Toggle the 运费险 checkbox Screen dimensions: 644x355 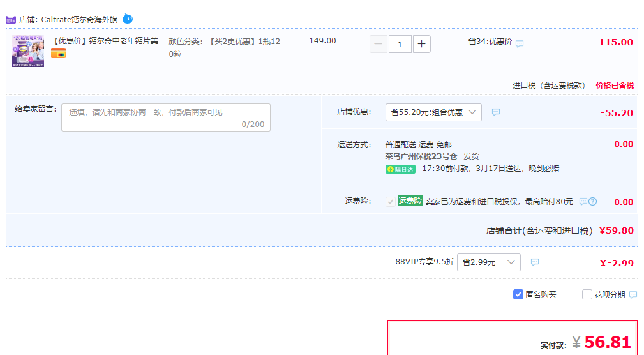[x=390, y=201]
